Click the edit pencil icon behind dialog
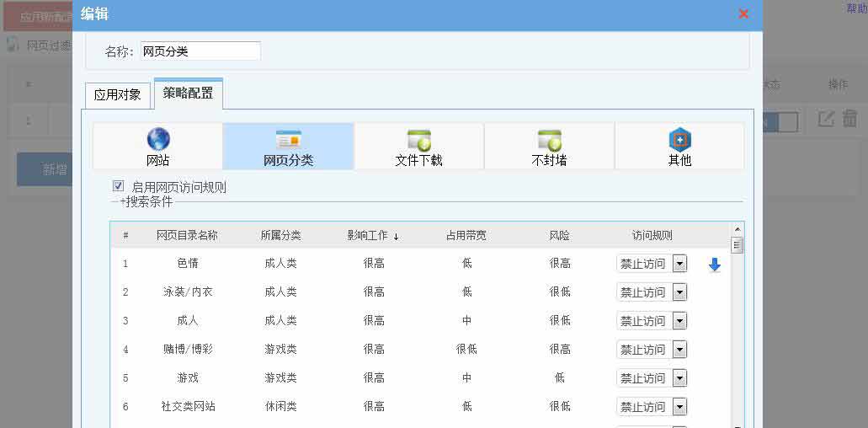Viewport: 868px width, 428px height. (827, 120)
